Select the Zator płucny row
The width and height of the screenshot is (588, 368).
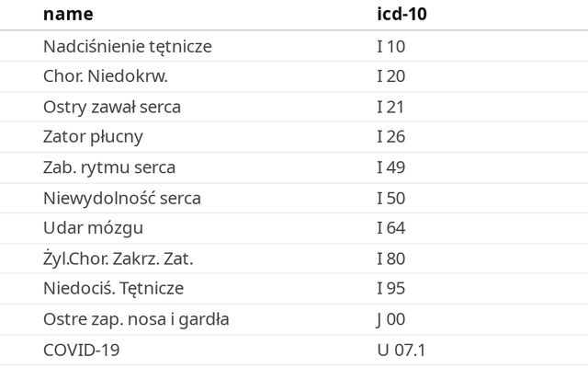(93, 137)
